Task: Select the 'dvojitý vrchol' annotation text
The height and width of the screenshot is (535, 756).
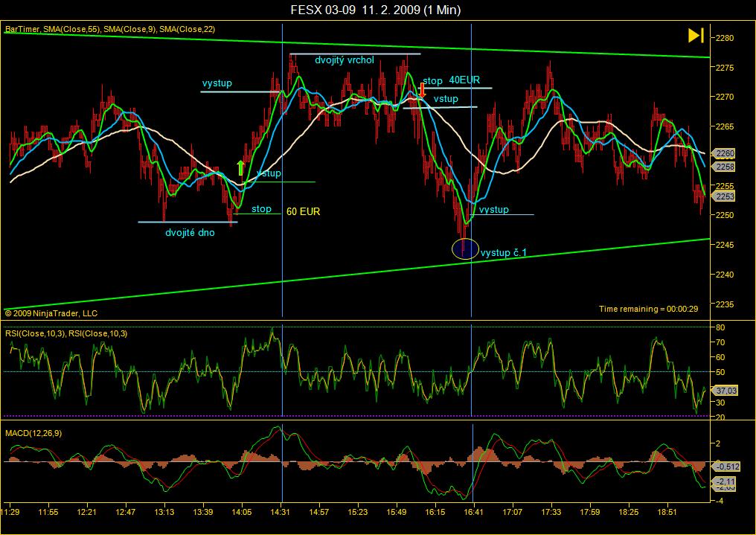Action: click(345, 60)
